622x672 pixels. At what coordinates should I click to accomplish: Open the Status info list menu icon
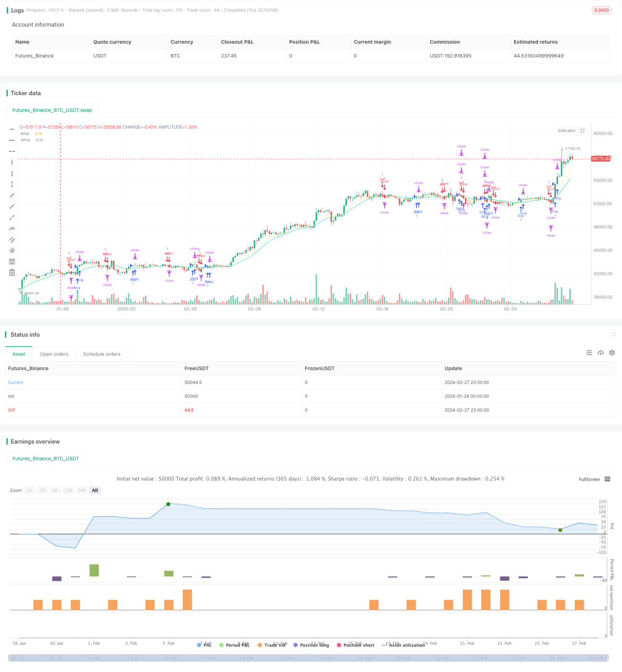[589, 353]
